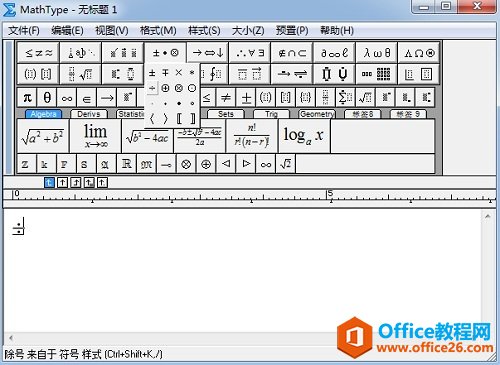Screen dimensions: 500x365
Task: Insert the square root template from the small bar
Action: (x=365, y=98)
